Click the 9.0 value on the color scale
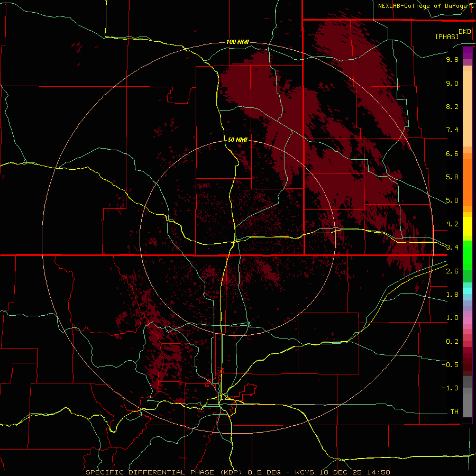476x476 pixels. pyautogui.click(x=452, y=83)
